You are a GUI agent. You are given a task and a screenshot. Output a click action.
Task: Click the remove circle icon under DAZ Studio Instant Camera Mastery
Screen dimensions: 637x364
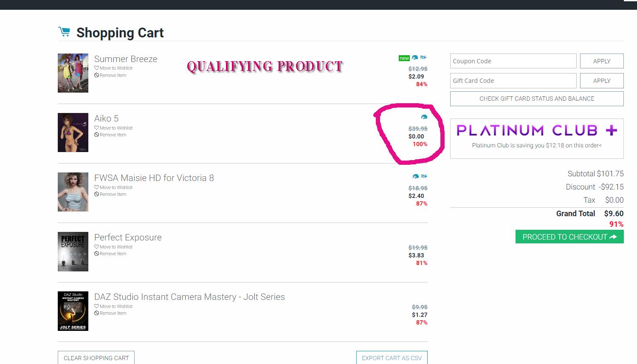(x=96, y=313)
